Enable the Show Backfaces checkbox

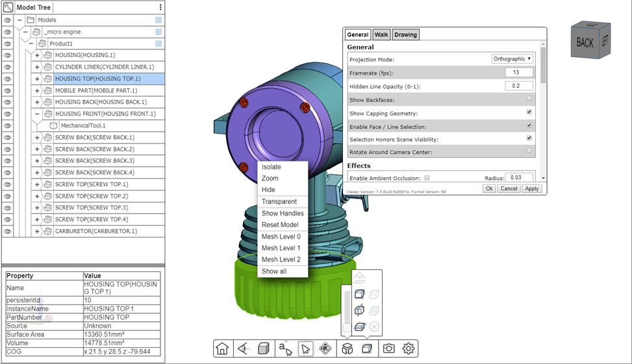[529, 99]
